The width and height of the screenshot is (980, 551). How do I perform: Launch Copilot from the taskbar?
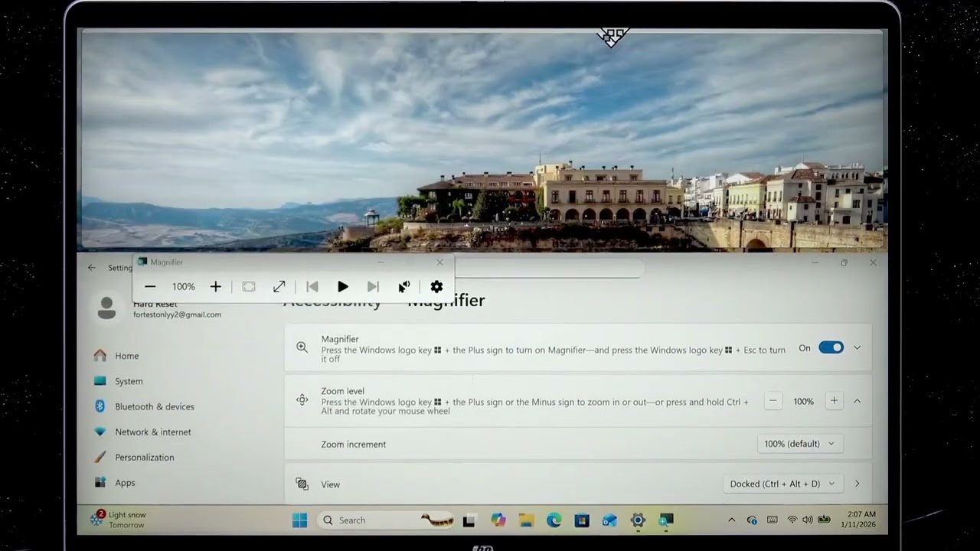click(498, 520)
